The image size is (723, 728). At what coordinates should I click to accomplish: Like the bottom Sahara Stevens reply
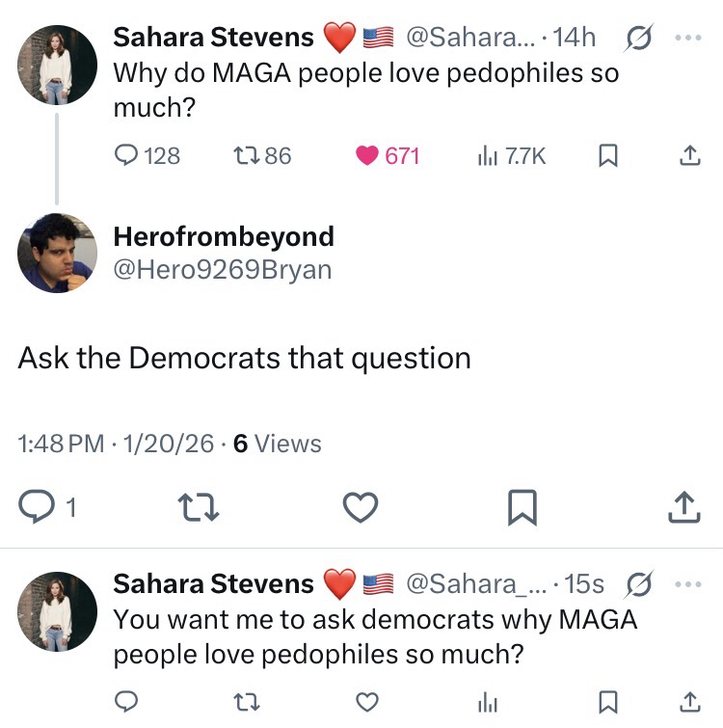(x=367, y=702)
